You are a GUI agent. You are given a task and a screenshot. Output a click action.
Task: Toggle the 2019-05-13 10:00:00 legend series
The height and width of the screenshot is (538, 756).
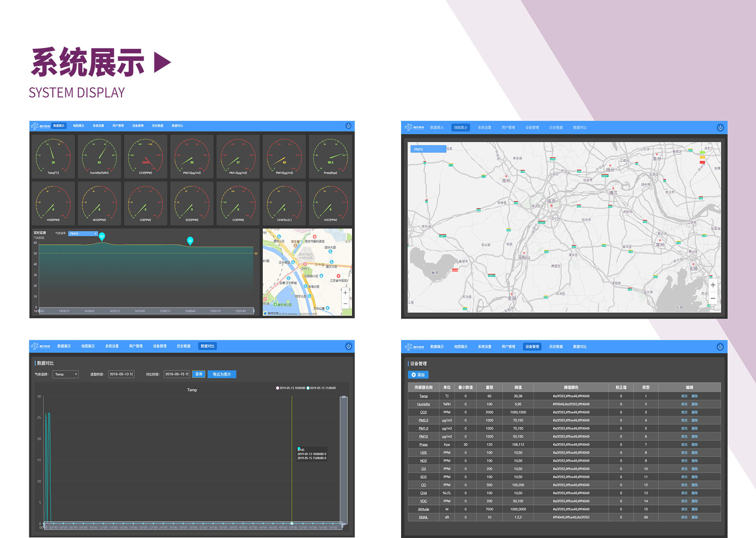[x=290, y=388]
